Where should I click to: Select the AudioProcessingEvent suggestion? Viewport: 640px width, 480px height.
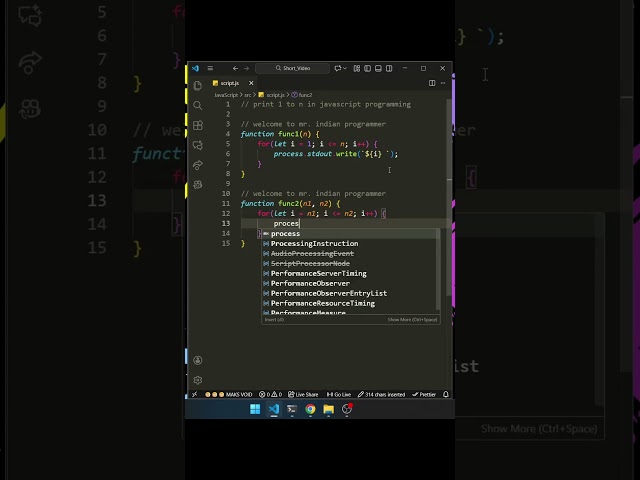pyautogui.click(x=349, y=253)
